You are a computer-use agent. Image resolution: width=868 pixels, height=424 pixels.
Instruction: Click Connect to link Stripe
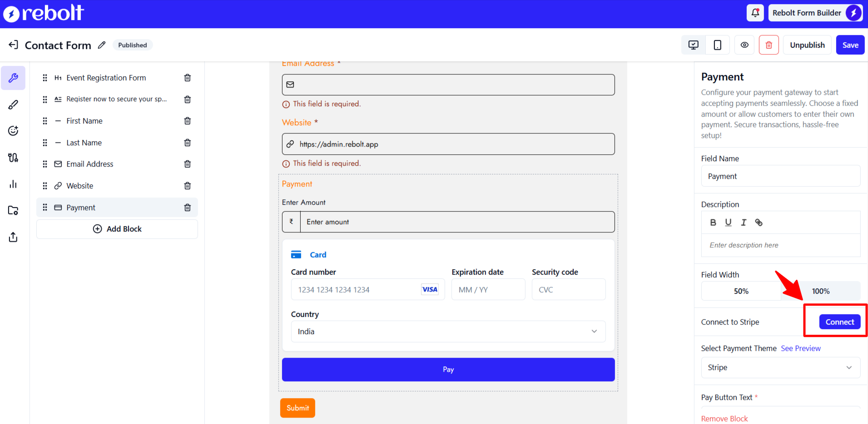[x=840, y=322]
